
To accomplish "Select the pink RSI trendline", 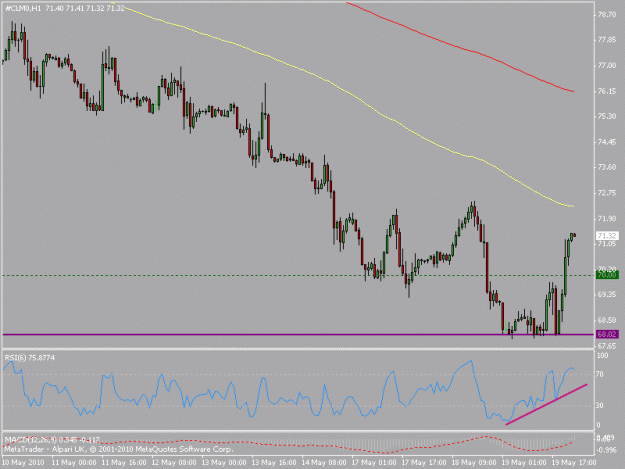I will point(546,404).
